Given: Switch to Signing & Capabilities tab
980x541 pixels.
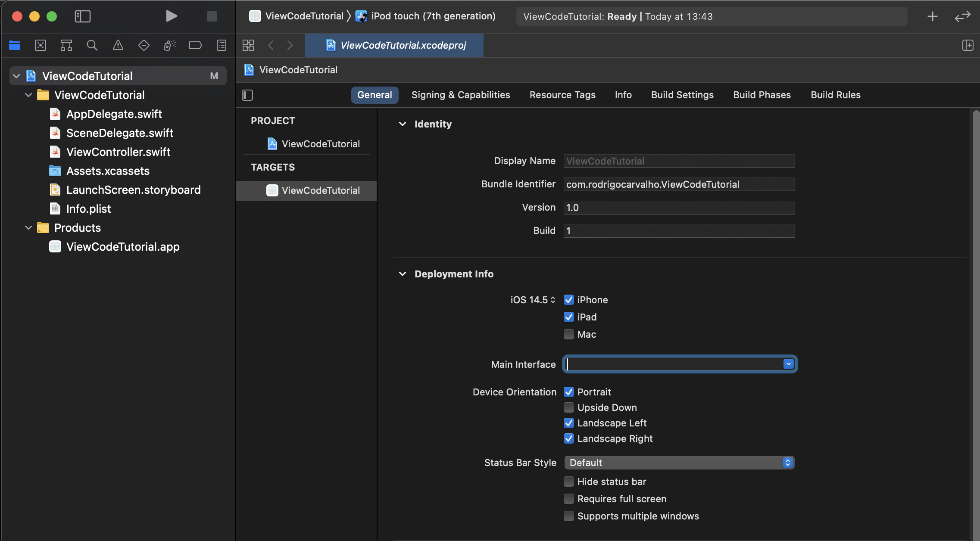Looking at the screenshot, I should pos(461,95).
